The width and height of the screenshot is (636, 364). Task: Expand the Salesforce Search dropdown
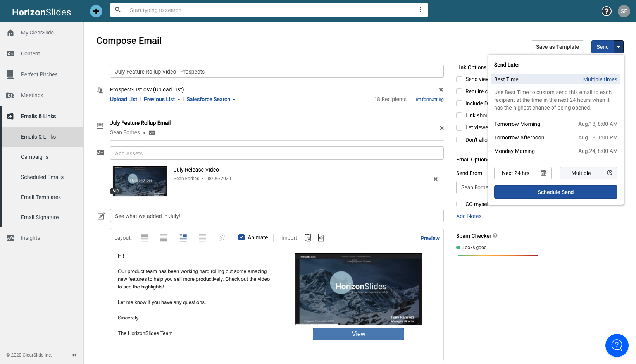click(x=211, y=99)
